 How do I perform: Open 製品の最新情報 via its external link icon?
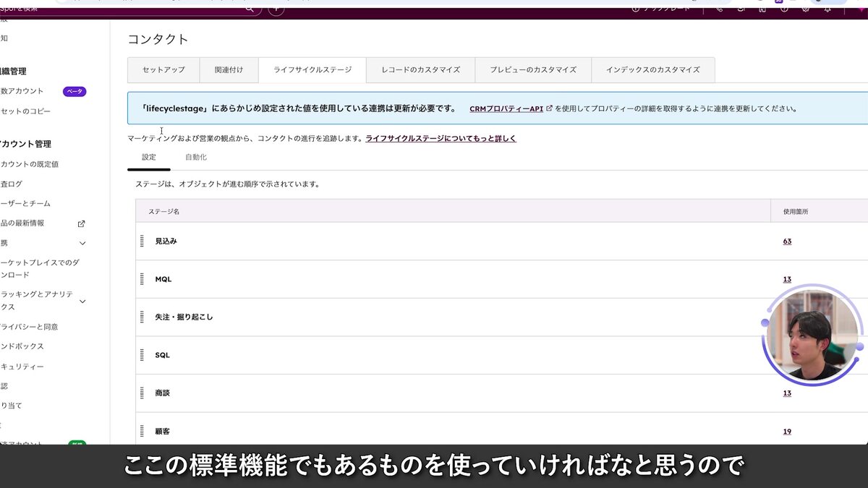pyautogui.click(x=80, y=224)
